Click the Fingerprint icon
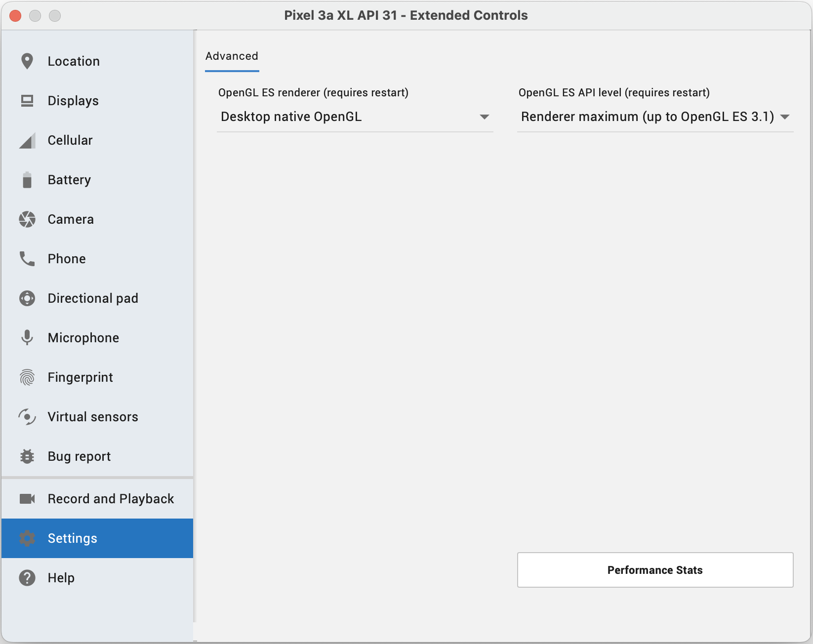Screen dimensions: 813x644 27,377
